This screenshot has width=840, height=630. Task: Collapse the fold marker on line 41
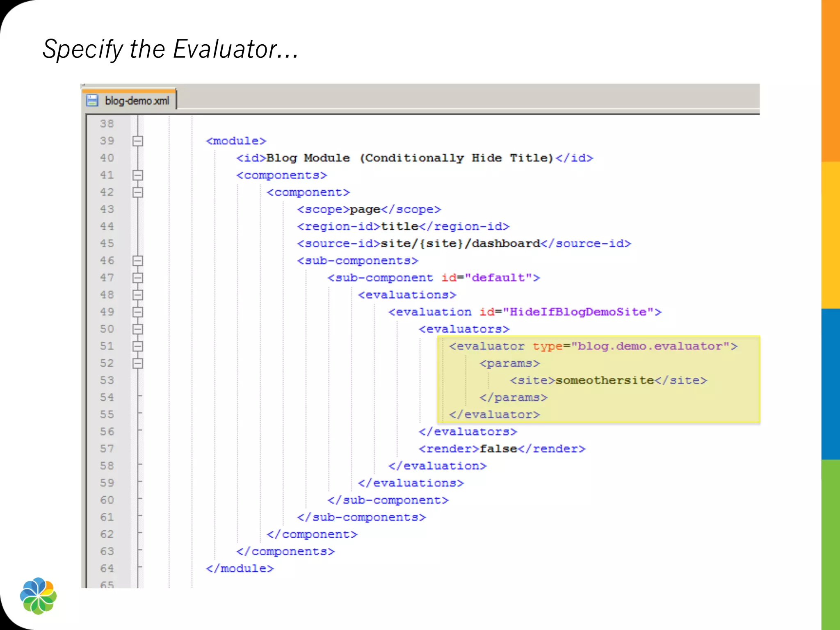point(138,175)
